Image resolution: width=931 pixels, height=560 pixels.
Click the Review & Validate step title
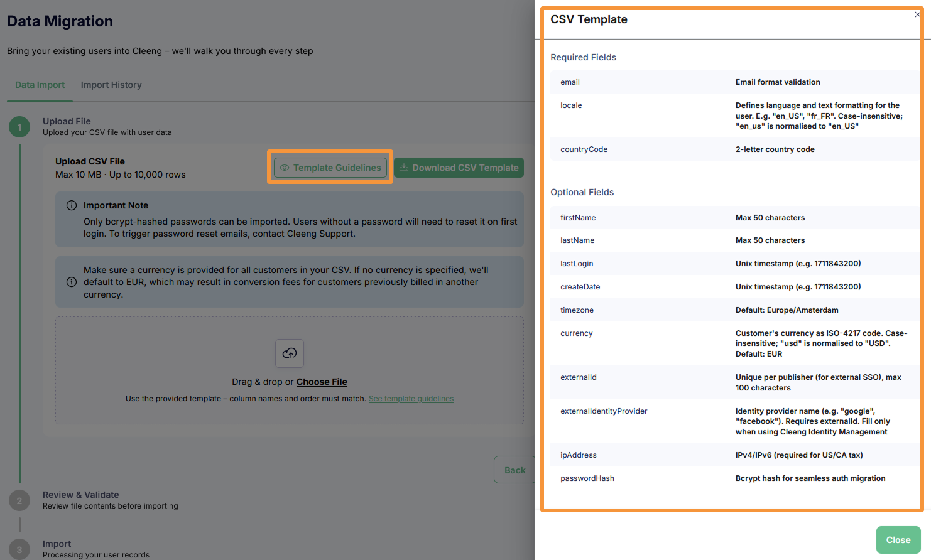coord(80,495)
